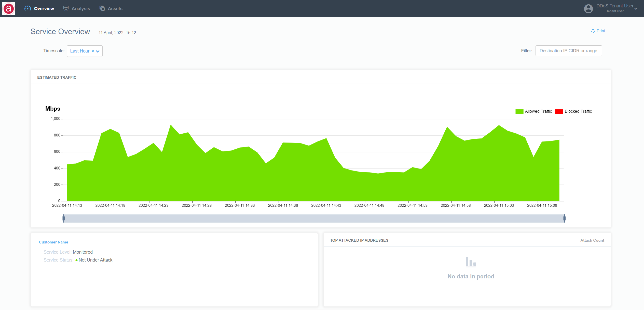
Task: Expand the Attack Count sort options
Action: pos(592,240)
